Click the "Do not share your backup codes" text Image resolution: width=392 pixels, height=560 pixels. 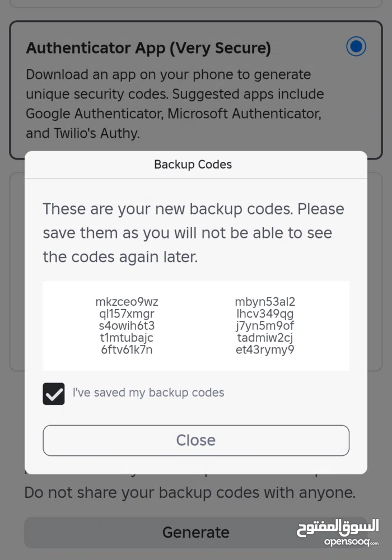[190, 493]
